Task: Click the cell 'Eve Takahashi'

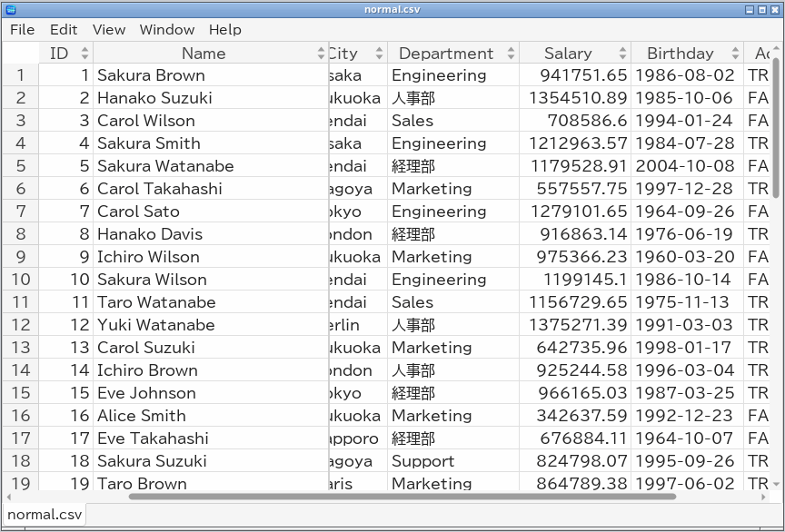Action: tap(211, 438)
